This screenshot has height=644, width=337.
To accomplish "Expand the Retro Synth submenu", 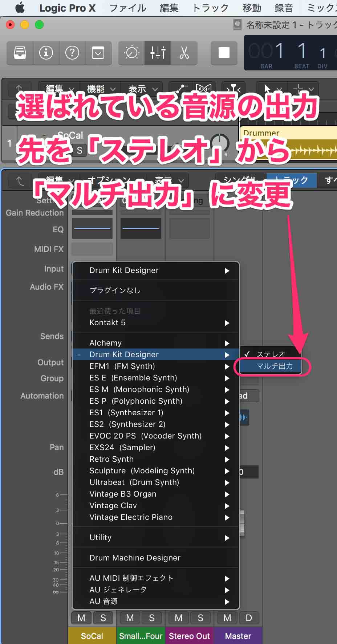I will click(x=156, y=459).
